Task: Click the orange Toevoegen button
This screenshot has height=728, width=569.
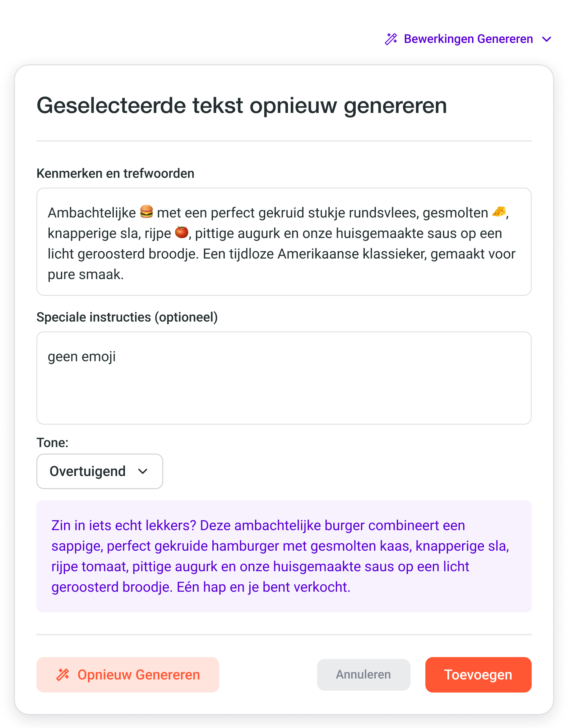Action: [x=478, y=675]
